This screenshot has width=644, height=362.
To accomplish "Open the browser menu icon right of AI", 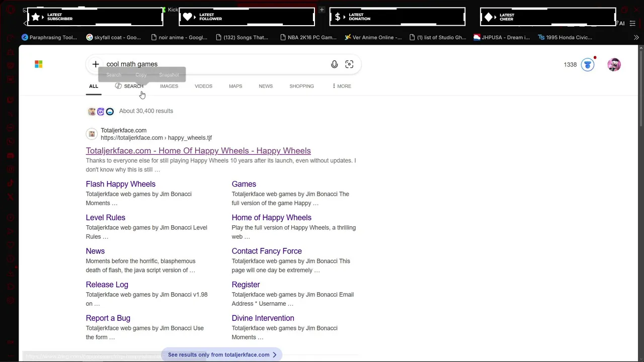I will pyautogui.click(x=632, y=24).
